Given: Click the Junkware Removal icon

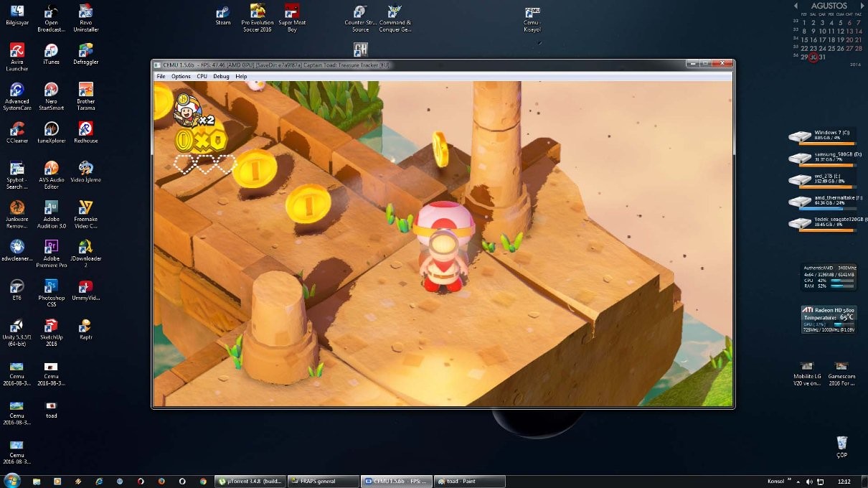Looking at the screenshot, I should pos(16,215).
